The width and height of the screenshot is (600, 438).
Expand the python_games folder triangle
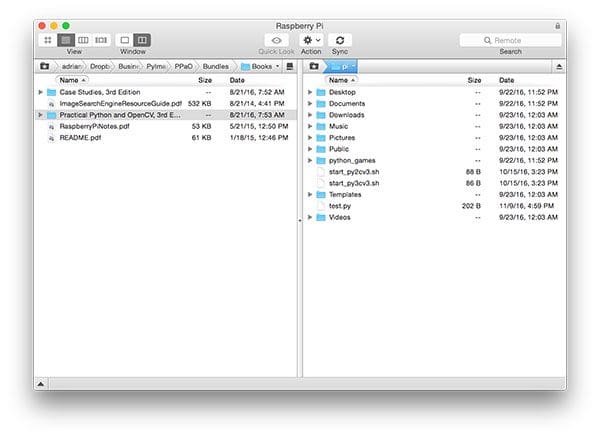310,160
